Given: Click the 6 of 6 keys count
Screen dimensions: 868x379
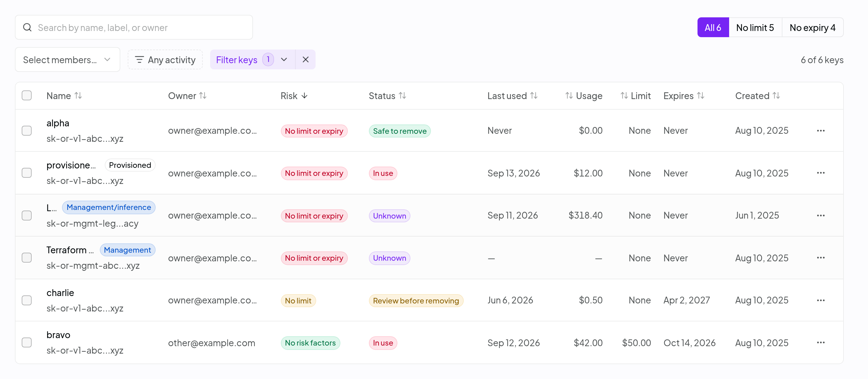Looking at the screenshot, I should click(822, 60).
